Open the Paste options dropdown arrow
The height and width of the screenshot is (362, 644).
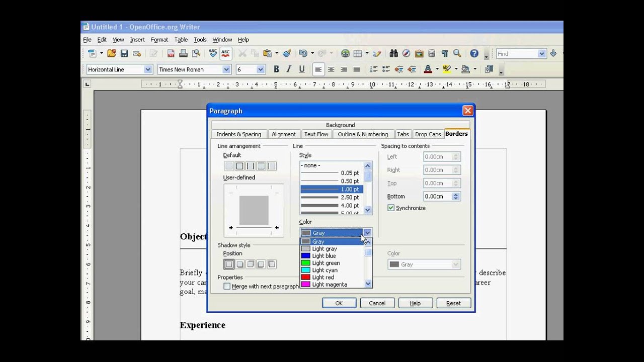pos(276,53)
